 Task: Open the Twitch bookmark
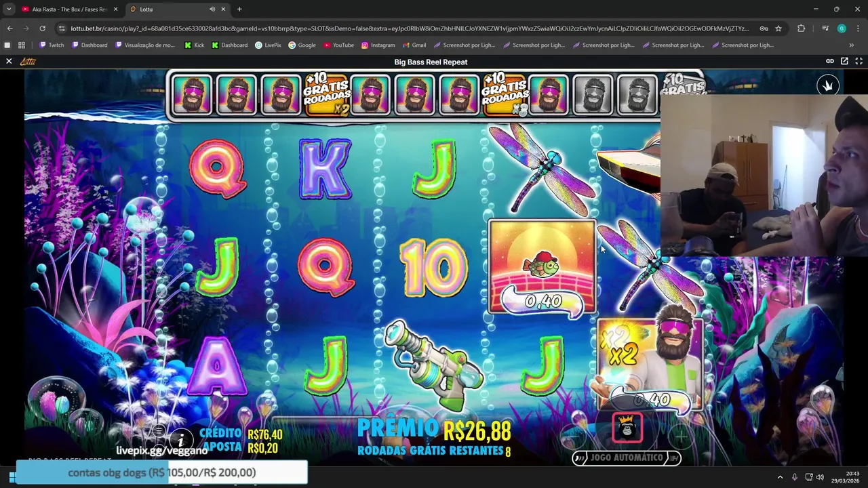[x=52, y=45]
